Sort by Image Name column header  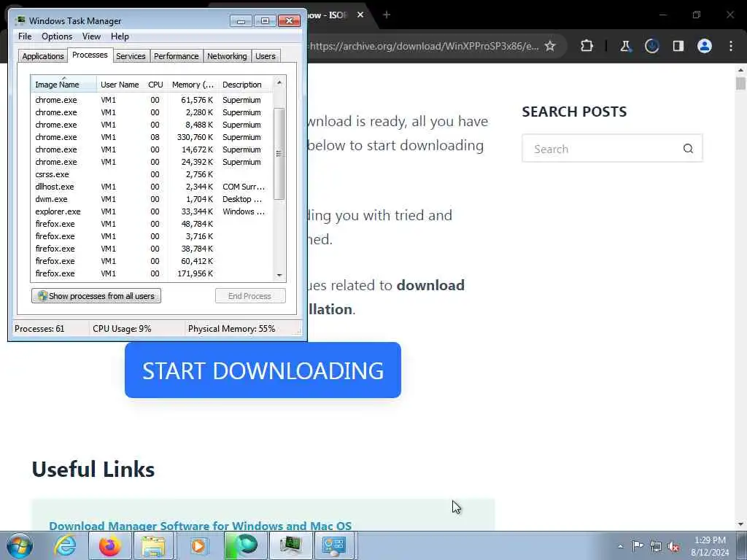(x=64, y=85)
